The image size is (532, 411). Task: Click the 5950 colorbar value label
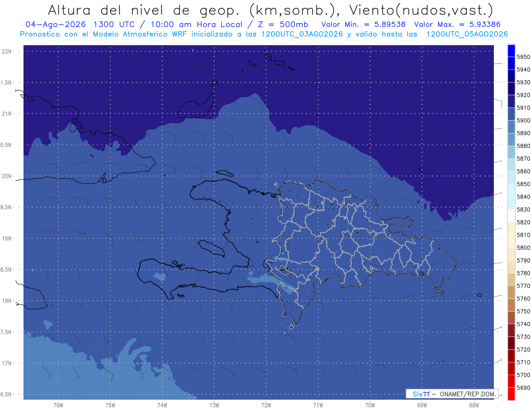[524, 57]
